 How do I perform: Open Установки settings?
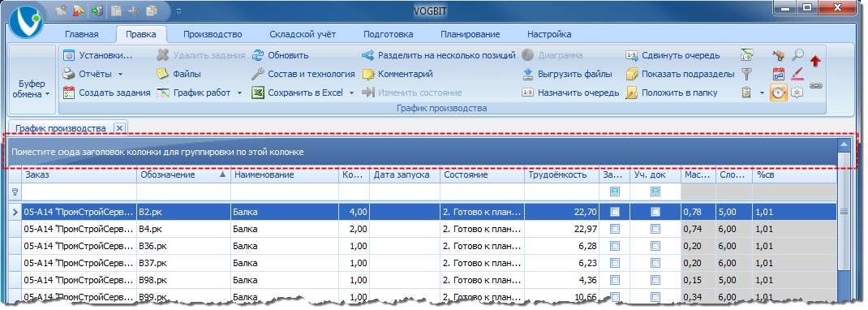click(97, 55)
